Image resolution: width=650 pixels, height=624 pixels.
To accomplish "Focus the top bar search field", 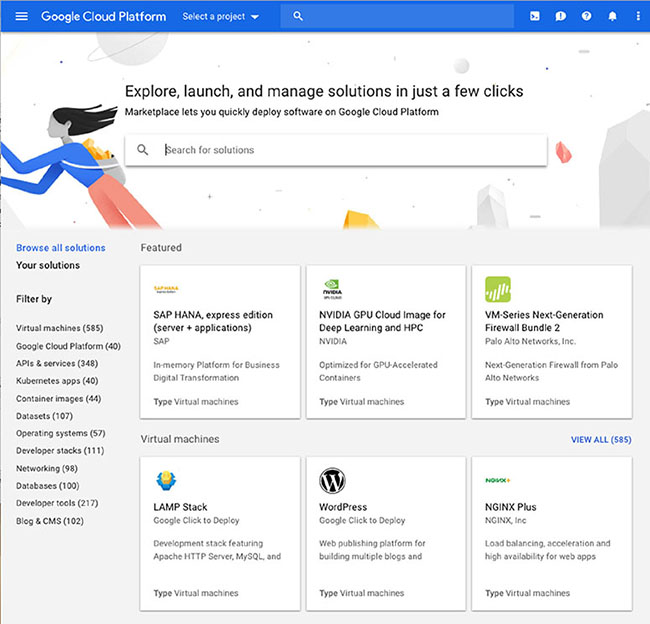I will 397,16.
